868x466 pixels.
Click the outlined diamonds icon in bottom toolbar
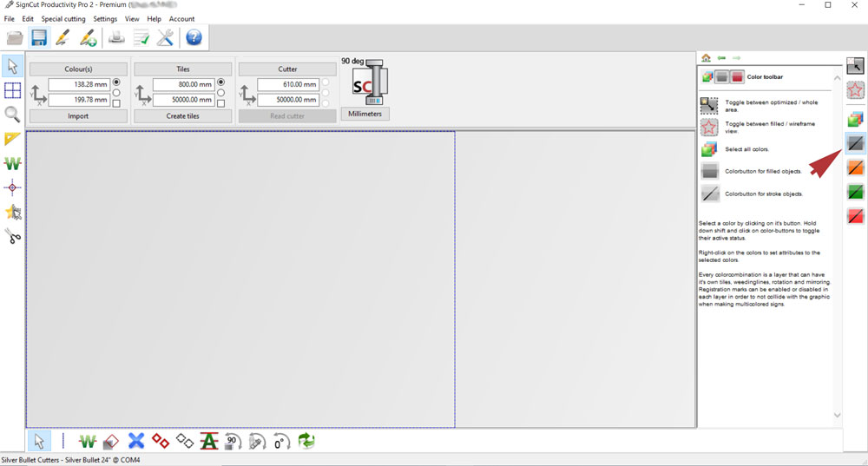[185, 441]
